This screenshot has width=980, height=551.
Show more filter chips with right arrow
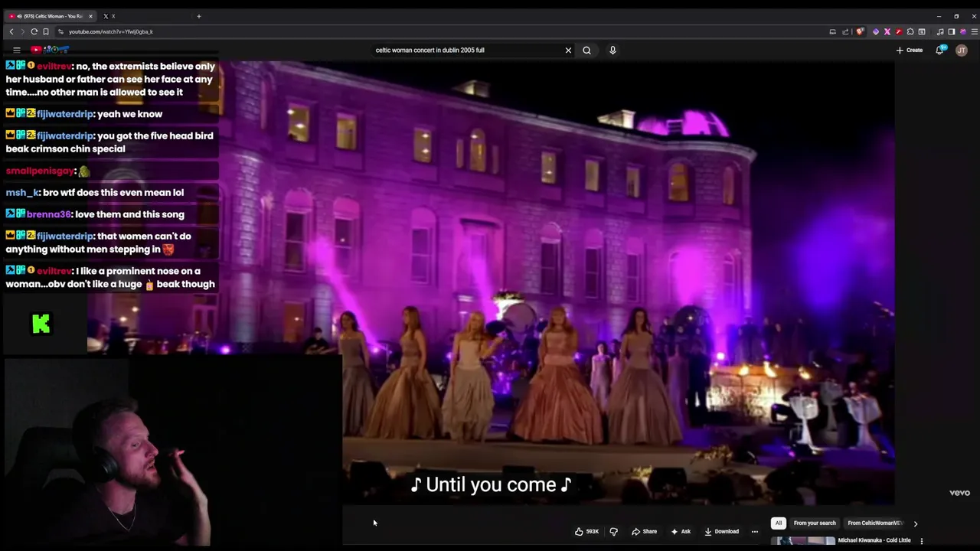point(915,523)
